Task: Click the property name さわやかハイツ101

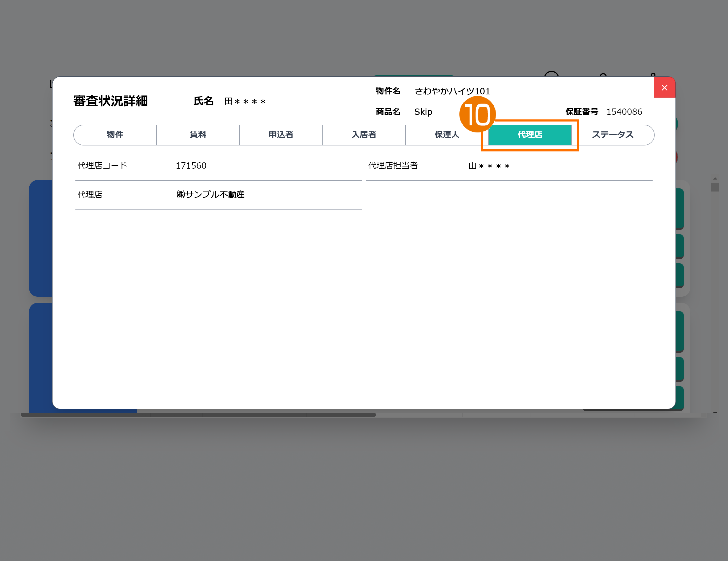Action: [x=452, y=91]
